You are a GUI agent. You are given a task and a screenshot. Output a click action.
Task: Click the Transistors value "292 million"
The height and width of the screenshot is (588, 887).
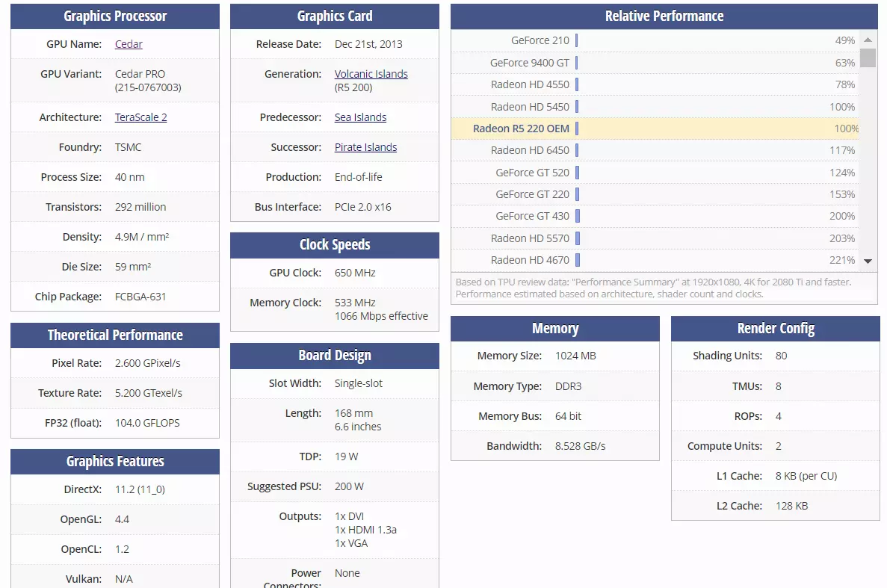tap(140, 207)
